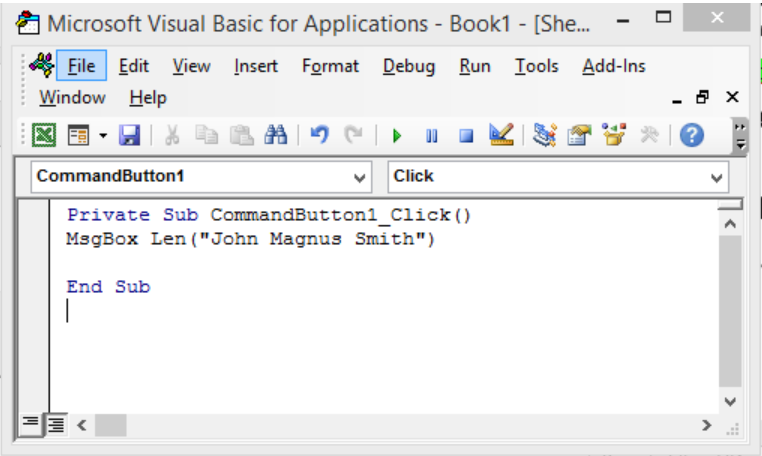This screenshot has height=456, width=762.
Task: Click the vertical scrollbar down arrow
Action: pos(730,401)
